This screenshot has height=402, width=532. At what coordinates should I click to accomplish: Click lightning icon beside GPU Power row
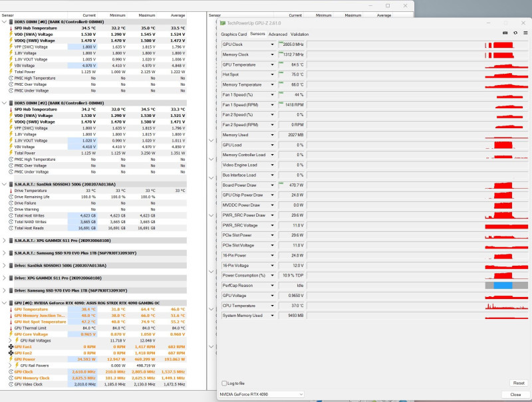click(11, 359)
